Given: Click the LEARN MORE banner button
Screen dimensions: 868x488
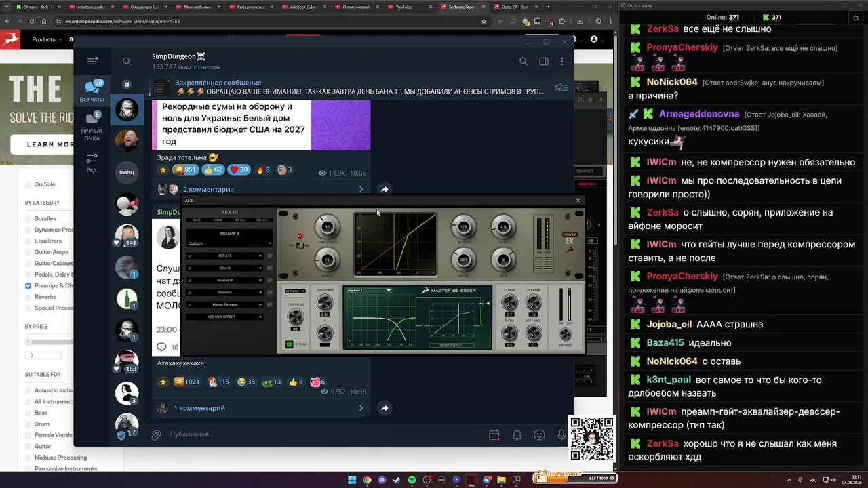Looking at the screenshot, I should point(51,144).
